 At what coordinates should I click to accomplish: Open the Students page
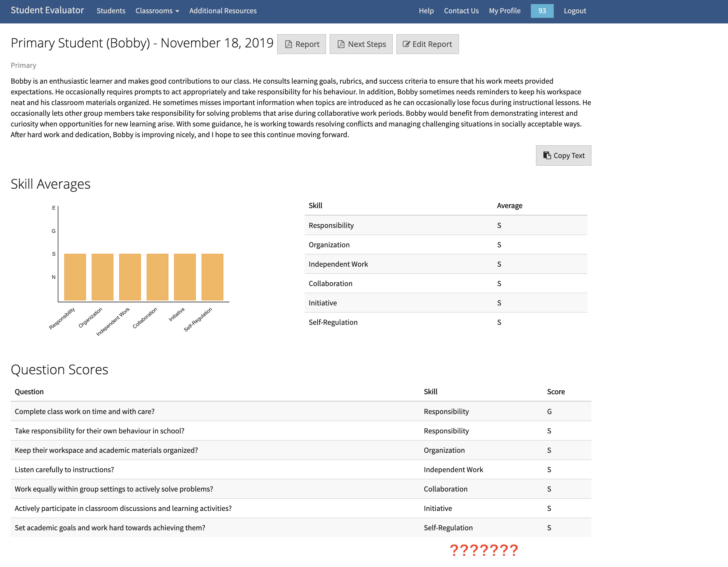[x=111, y=11]
